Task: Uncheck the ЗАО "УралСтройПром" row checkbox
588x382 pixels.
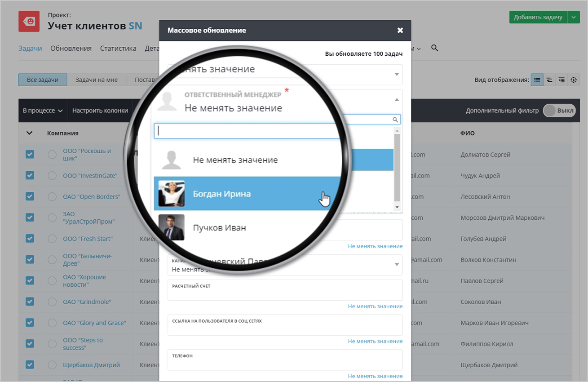Action: click(30, 218)
